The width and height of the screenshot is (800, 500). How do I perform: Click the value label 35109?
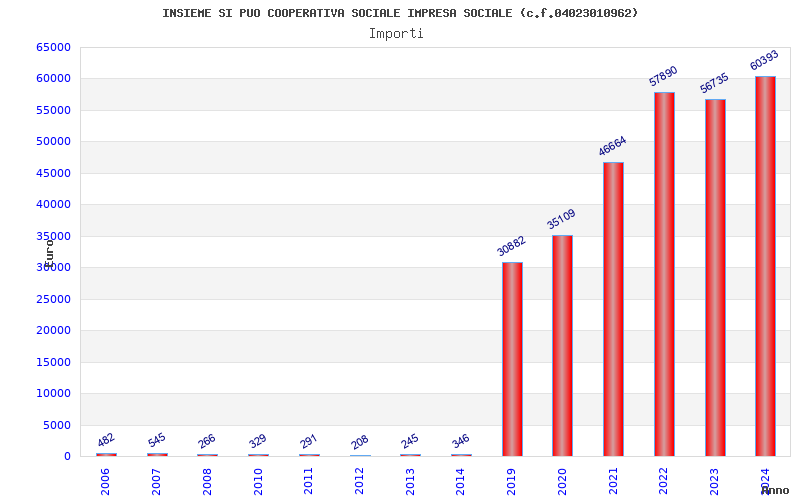(561, 219)
